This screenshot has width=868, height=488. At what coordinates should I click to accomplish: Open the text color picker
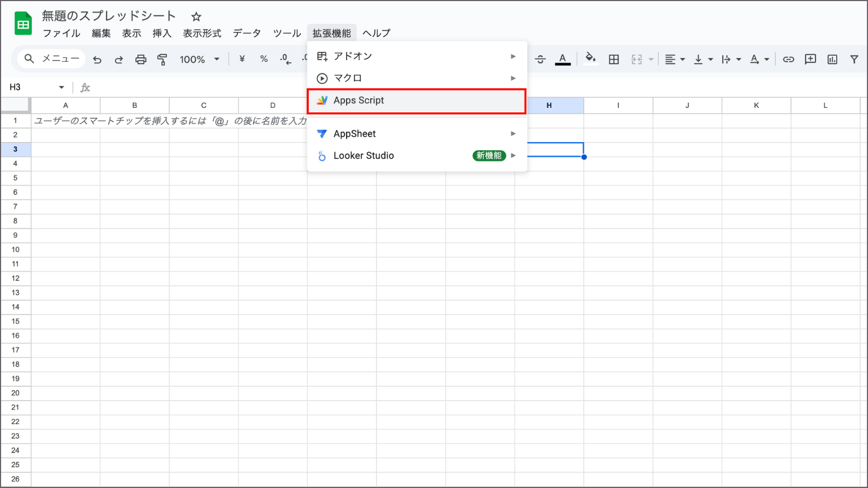pyautogui.click(x=563, y=59)
